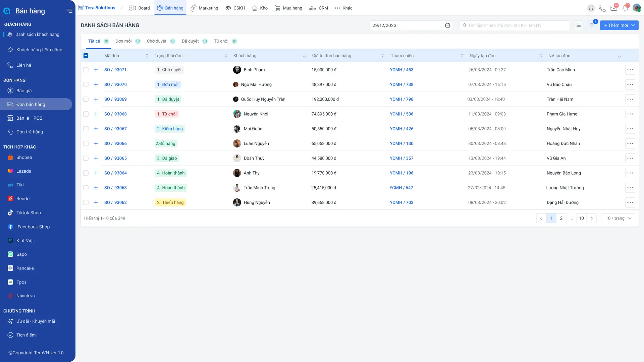Screen dimensions: 644x362
Task: Sort by Trạng thái đơn column arrows
Action: pos(226,56)
